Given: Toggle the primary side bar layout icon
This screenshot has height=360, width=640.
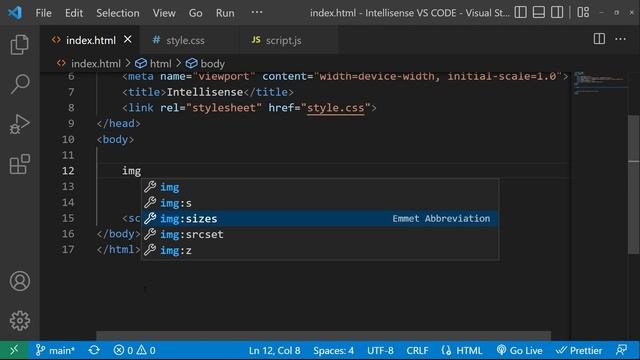Looking at the screenshot, I should (x=520, y=13).
